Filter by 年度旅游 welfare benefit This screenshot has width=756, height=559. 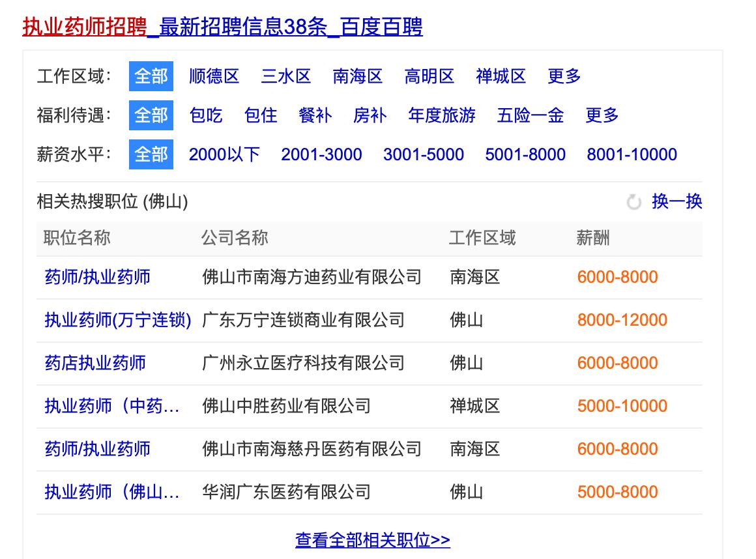(x=442, y=115)
